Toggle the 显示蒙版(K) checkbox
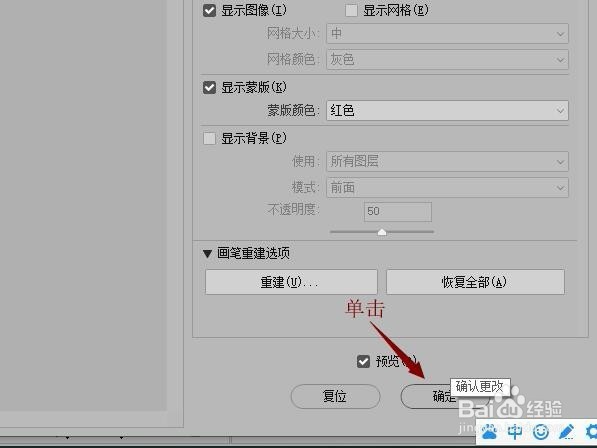Image resolution: width=597 pixels, height=448 pixels. (209, 88)
